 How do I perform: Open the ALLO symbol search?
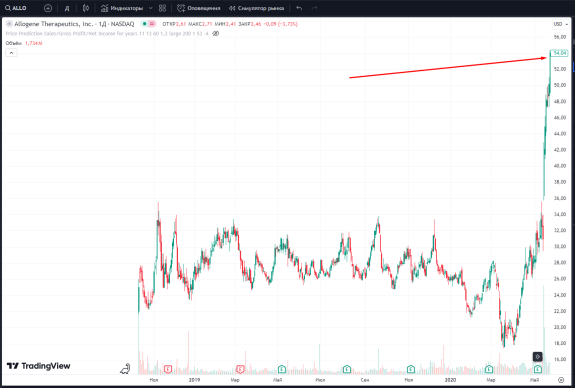click(16, 8)
